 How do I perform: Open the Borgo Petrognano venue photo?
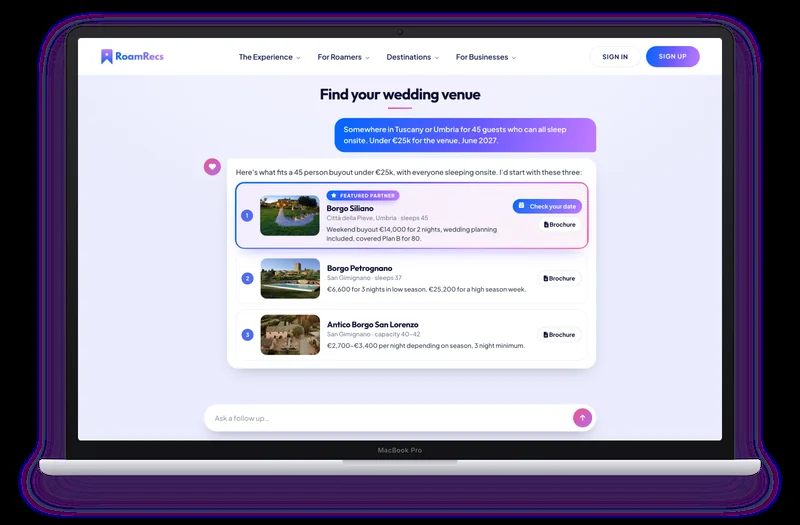[x=290, y=279]
